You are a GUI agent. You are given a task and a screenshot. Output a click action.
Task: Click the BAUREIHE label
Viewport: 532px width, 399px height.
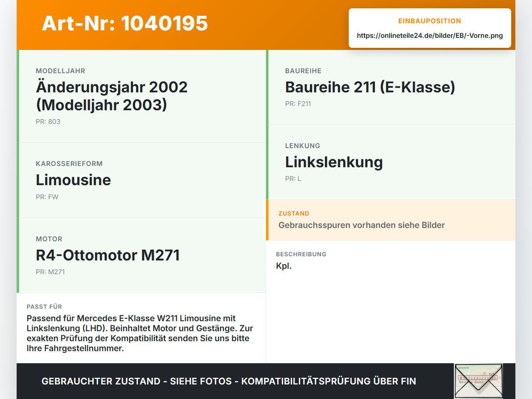point(303,71)
